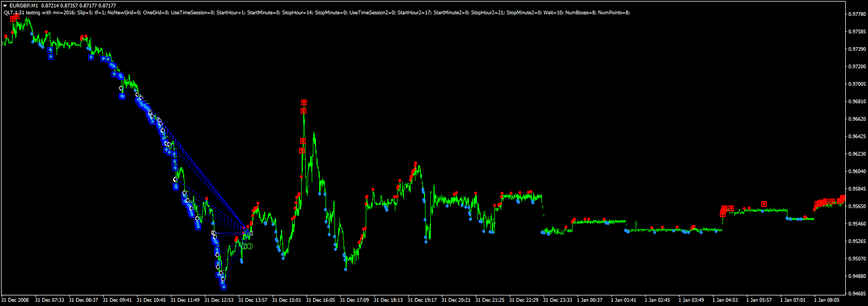
Task: Click the 1 Jan 05:57 time label
Action: click(759, 300)
